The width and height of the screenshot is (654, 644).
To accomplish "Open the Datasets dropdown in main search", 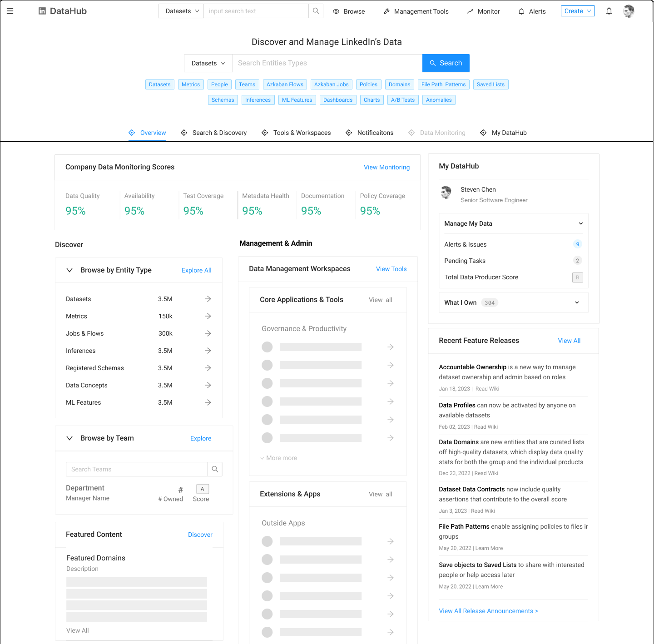I will pyautogui.click(x=208, y=63).
